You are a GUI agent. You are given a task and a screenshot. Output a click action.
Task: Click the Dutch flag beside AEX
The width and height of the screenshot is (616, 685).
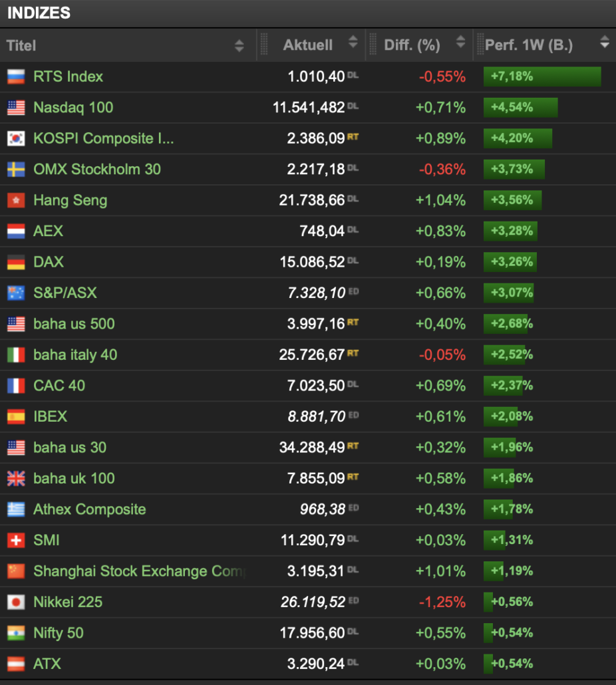pyautogui.click(x=16, y=231)
